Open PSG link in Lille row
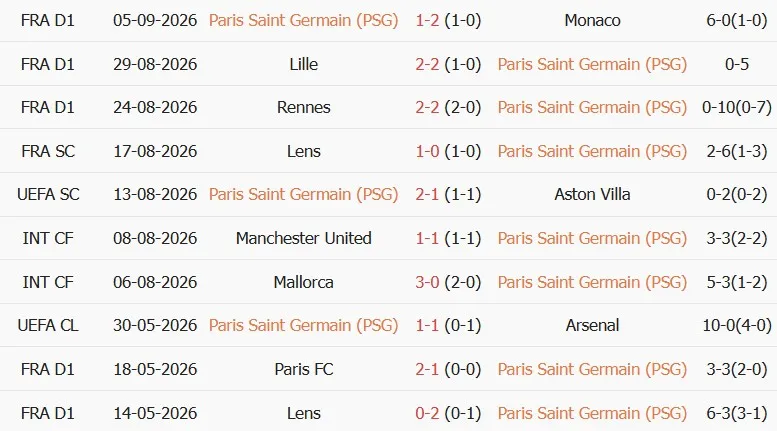777x431 pixels. 592,64
